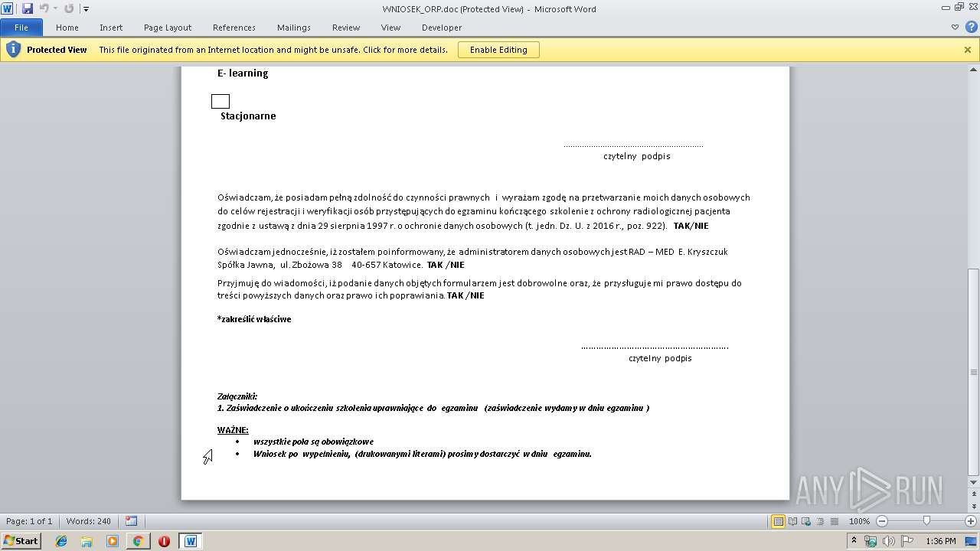The height and width of the screenshot is (551, 980).
Task: Click the 'WAŻNE:' underlined heading
Action: click(233, 430)
